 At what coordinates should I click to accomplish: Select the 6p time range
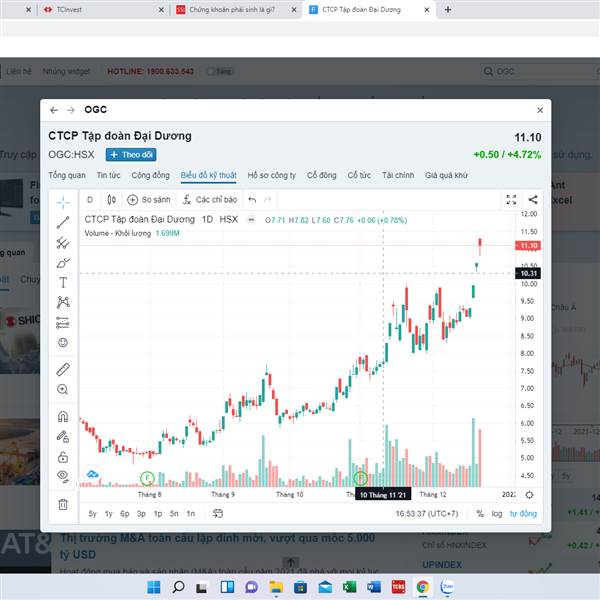(125, 514)
